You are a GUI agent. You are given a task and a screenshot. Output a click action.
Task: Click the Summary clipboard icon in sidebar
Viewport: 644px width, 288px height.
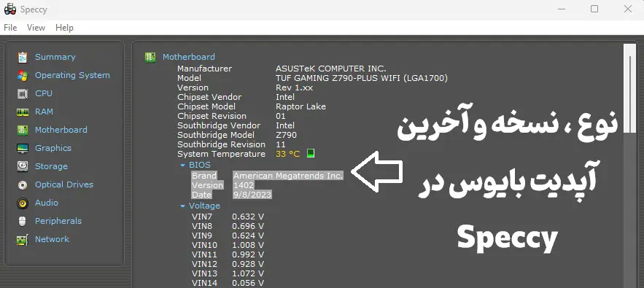pos(23,57)
